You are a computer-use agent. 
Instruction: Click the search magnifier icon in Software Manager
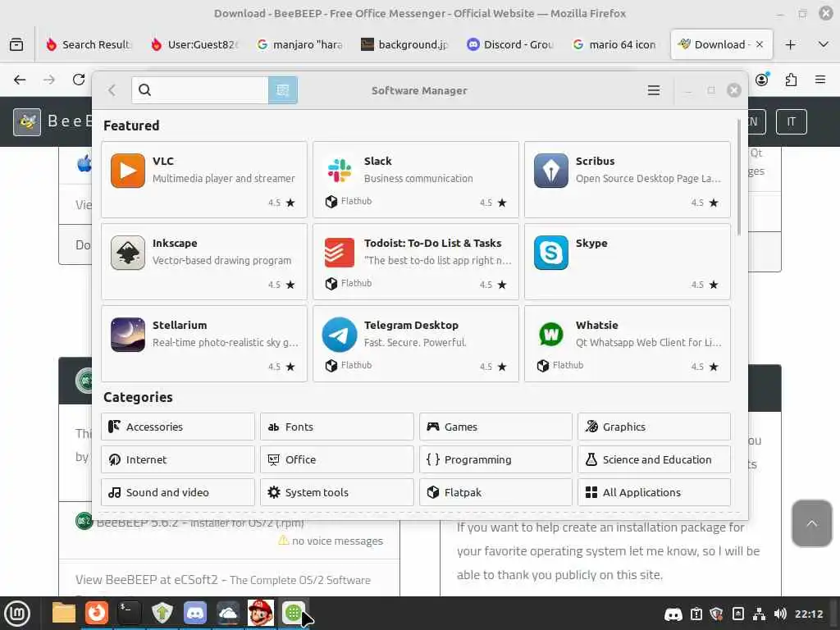click(144, 90)
